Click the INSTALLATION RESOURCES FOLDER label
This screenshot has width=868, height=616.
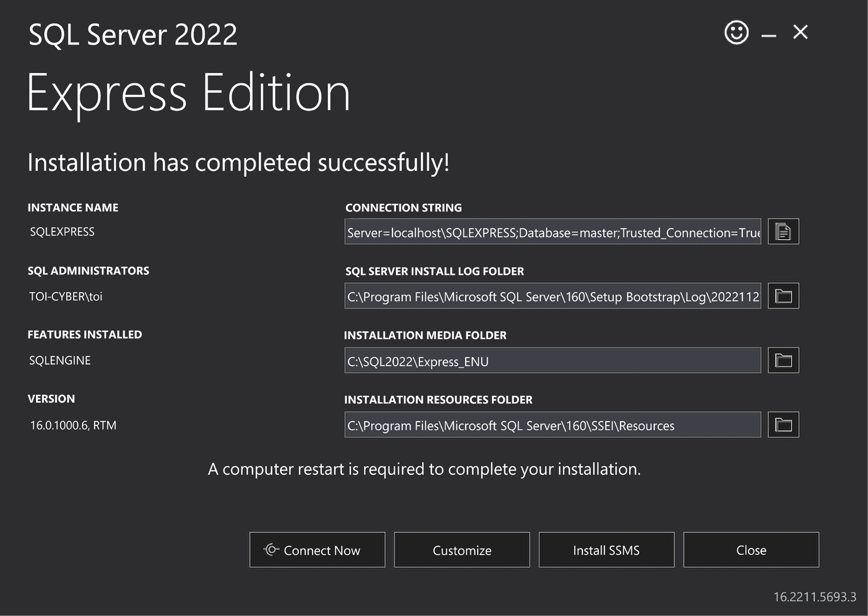tap(438, 400)
